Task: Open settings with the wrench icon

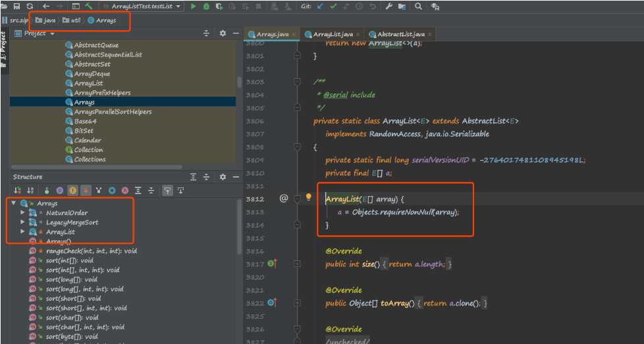Action: (x=388, y=6)
